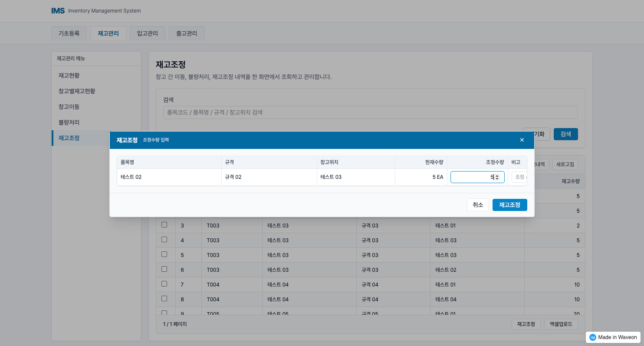Image resolution: width=644 pixels, height=346 pixels.
Task: Open the 입고관리 tab
Action: click(148, 33)
